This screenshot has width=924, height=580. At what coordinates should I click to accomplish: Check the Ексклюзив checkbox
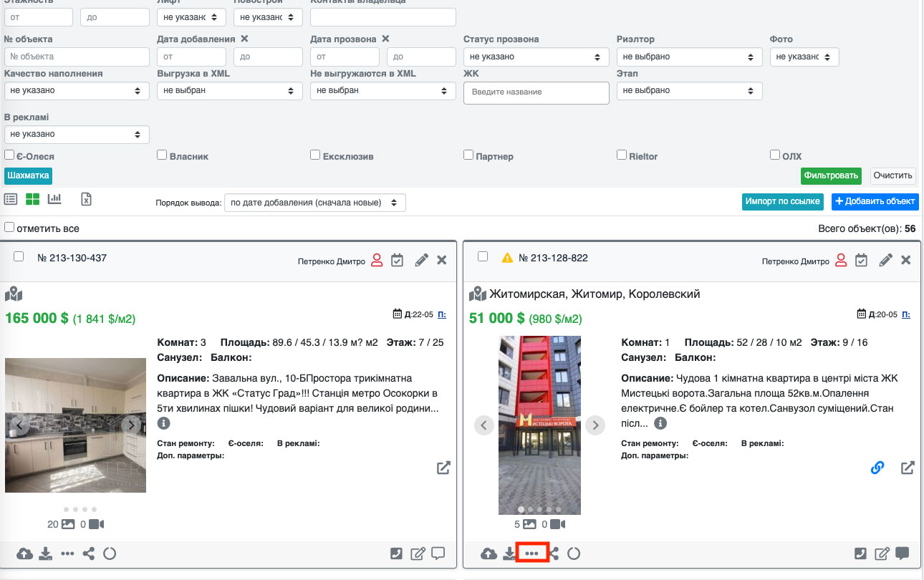point(315,155)
